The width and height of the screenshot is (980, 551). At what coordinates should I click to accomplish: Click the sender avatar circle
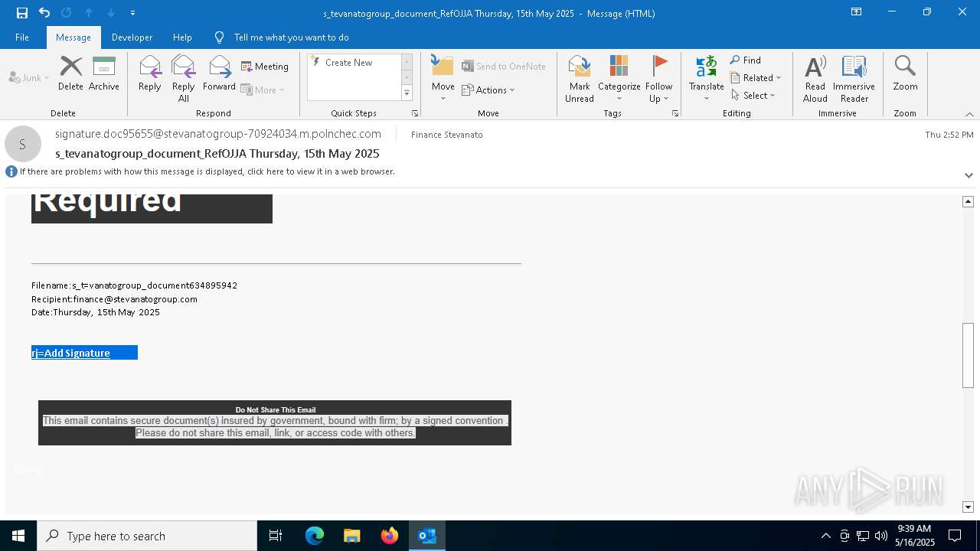[x=23, y=144]
